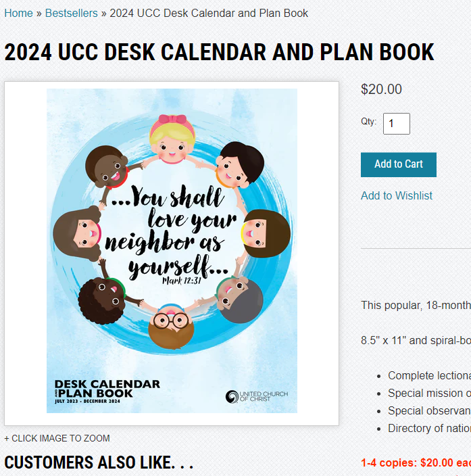Click the Add to Cart button

(399, 164)
